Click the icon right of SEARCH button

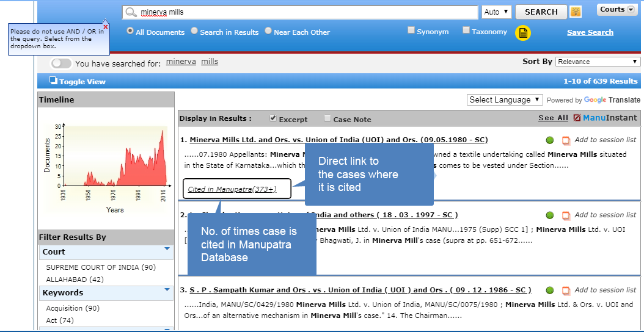(x=576, y=12)
